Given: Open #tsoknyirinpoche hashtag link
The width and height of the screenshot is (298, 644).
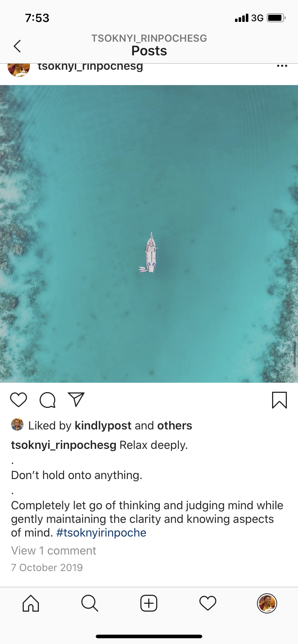Looking at the screenshot, I should click(x=101, y=533).
